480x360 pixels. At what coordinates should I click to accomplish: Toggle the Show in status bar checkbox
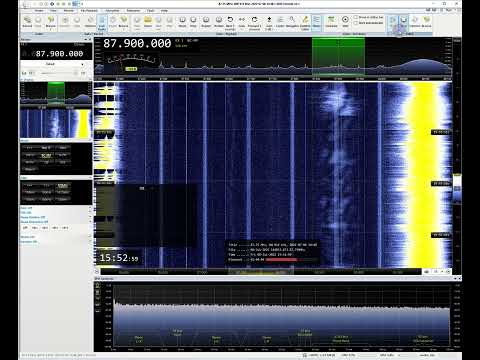[356, 17]
